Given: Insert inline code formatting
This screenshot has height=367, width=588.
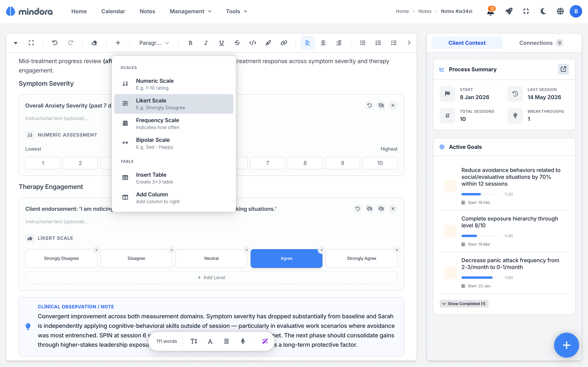Looking at the screenshot, I should point(253,43).
